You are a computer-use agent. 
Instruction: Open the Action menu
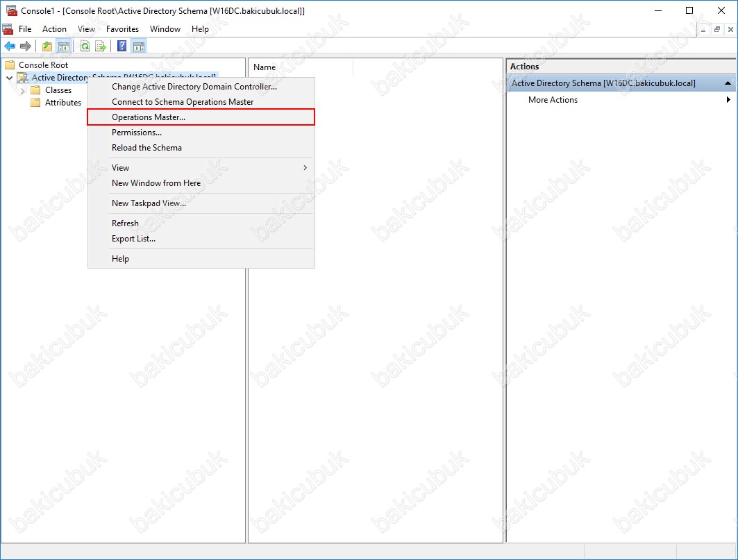click(x=54, y=29)
